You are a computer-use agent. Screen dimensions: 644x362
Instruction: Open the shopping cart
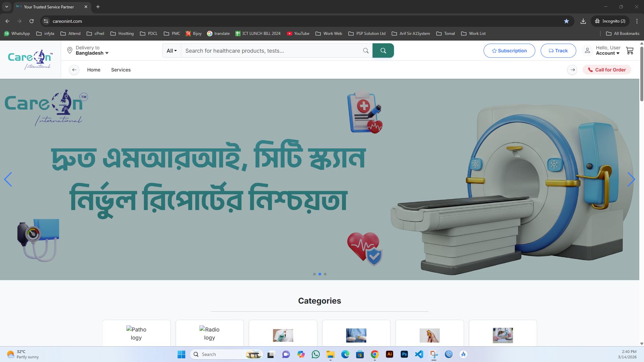pos(630,50)
